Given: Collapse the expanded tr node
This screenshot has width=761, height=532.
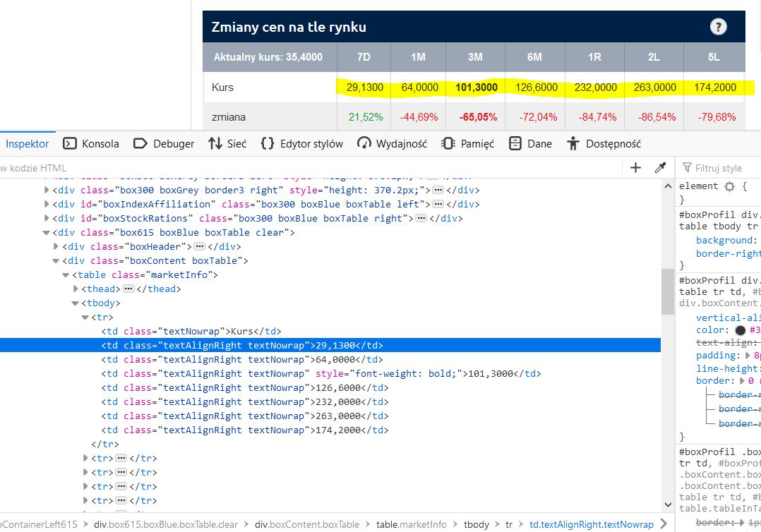Looking at the screenshot, I should click(85, 318).
